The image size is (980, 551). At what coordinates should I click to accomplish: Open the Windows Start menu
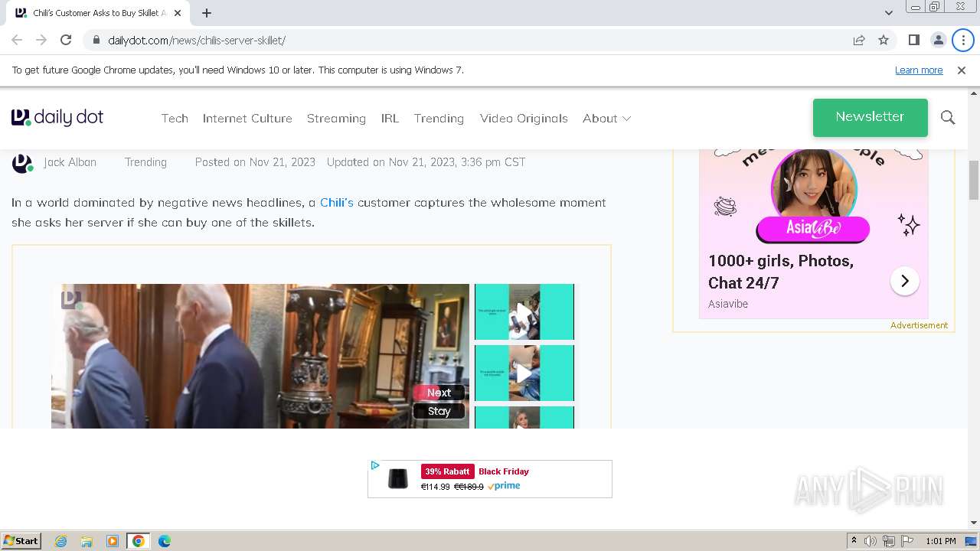[21, 540]
